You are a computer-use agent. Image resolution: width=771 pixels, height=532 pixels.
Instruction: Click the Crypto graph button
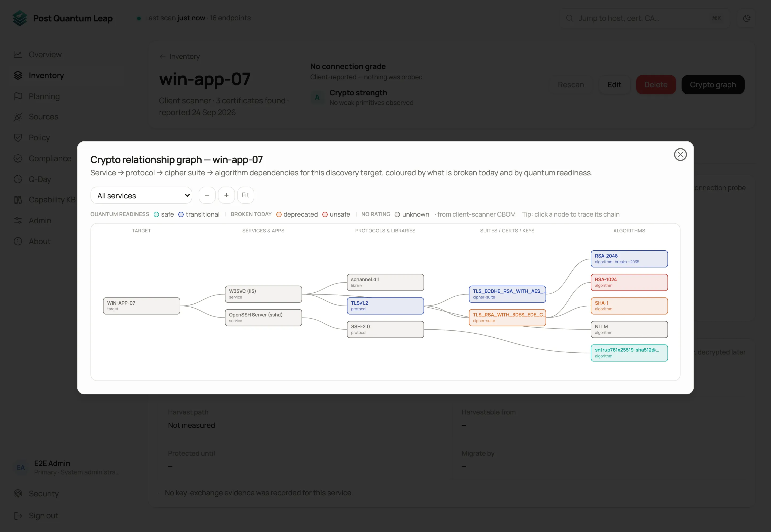coord(713,85)
